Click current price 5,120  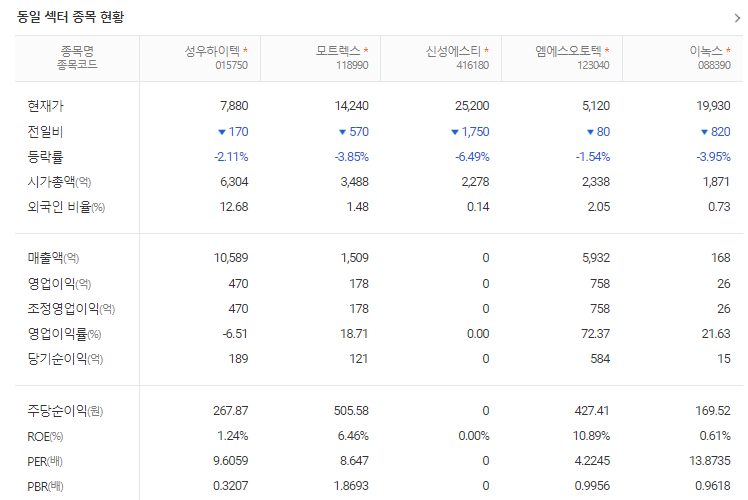click(x=596, y=106)
